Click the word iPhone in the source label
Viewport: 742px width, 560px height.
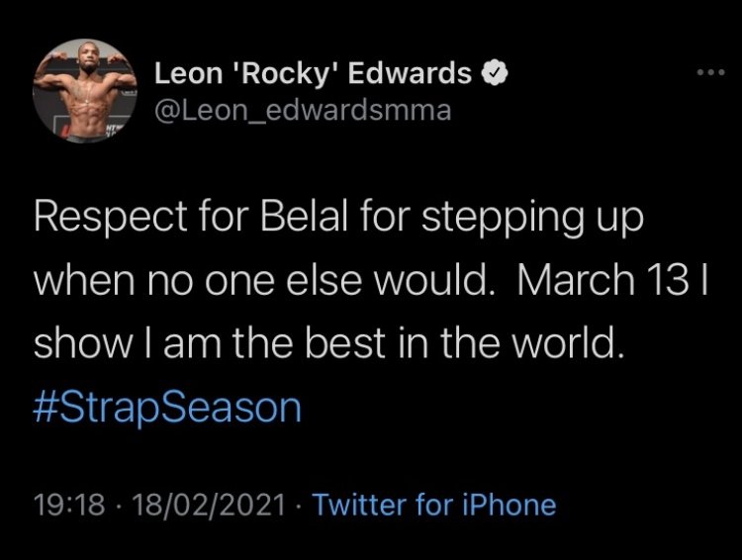click(x=510, y=505)
